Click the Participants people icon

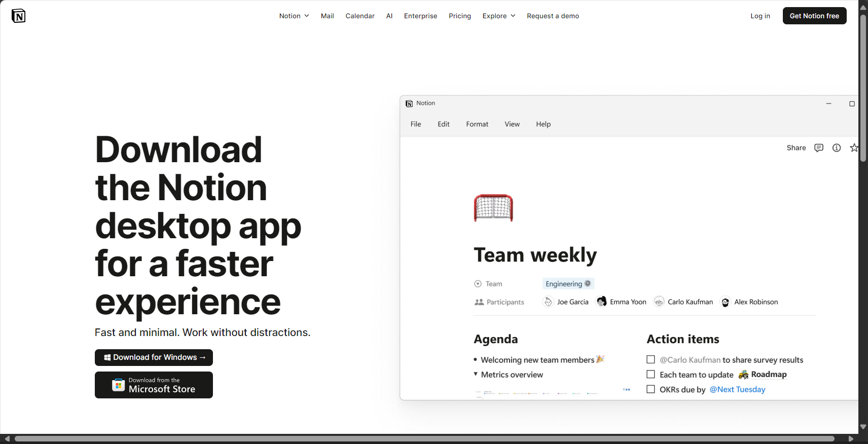point(479,302)
